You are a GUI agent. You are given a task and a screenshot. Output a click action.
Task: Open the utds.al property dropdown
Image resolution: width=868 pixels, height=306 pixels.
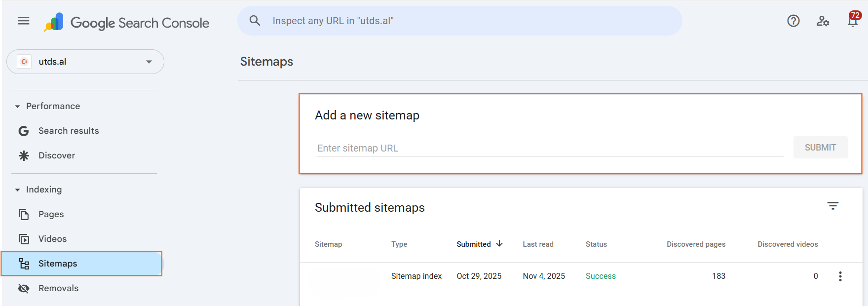pos(85,62)
